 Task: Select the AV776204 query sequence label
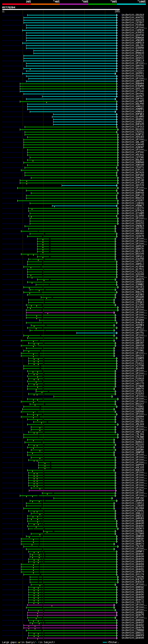point(9,7)
